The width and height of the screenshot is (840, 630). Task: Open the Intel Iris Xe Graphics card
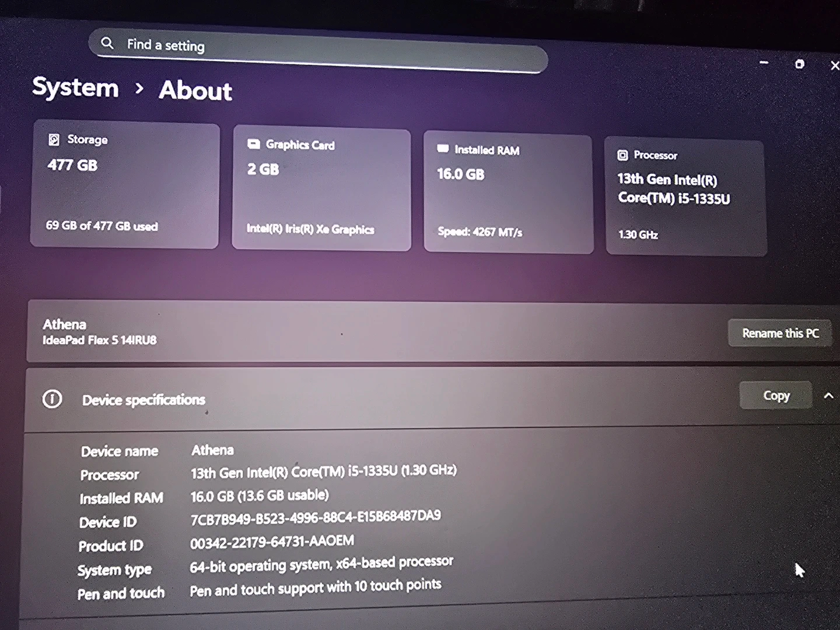pyautogui.click(x=321, y=190)
